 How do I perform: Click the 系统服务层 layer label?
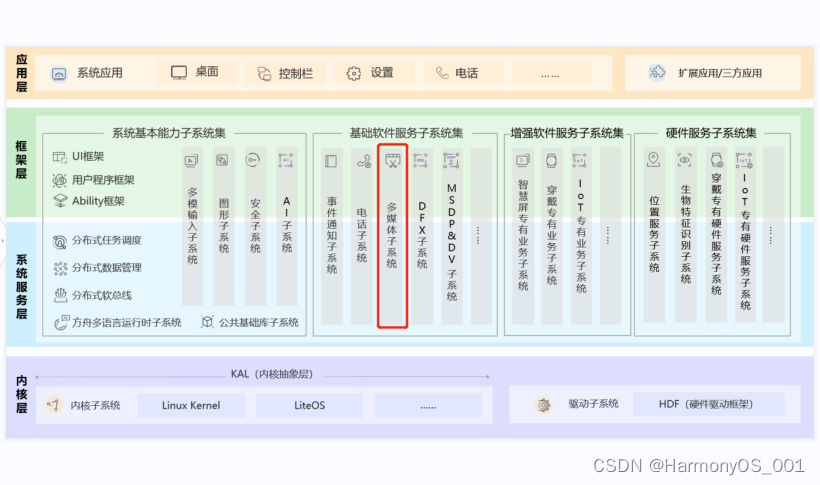21,287
